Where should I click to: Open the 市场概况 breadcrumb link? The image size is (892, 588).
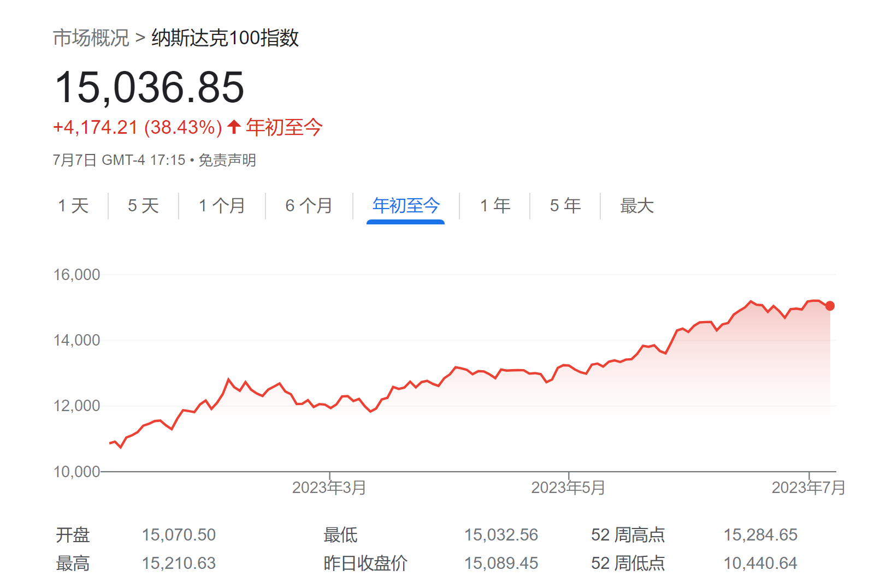91,38
